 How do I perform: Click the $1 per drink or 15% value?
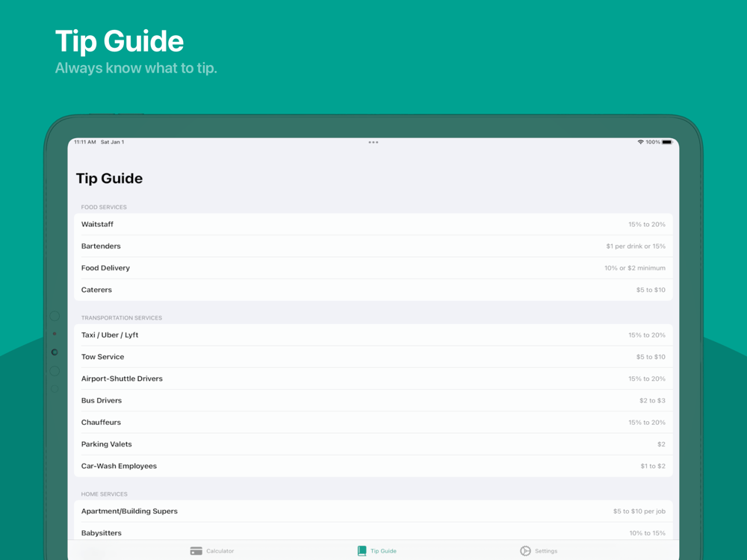click(x=636, y=246)
